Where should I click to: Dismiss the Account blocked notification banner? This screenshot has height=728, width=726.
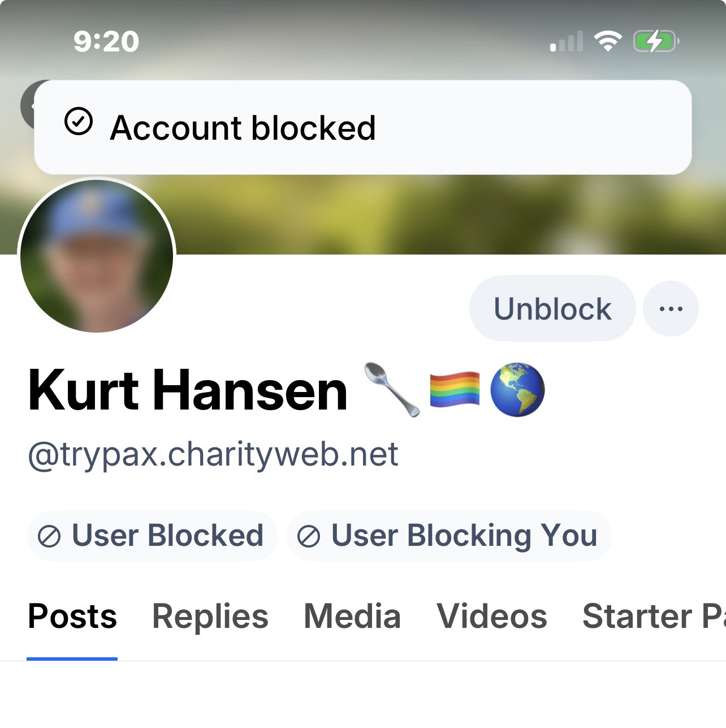(363, 127)
